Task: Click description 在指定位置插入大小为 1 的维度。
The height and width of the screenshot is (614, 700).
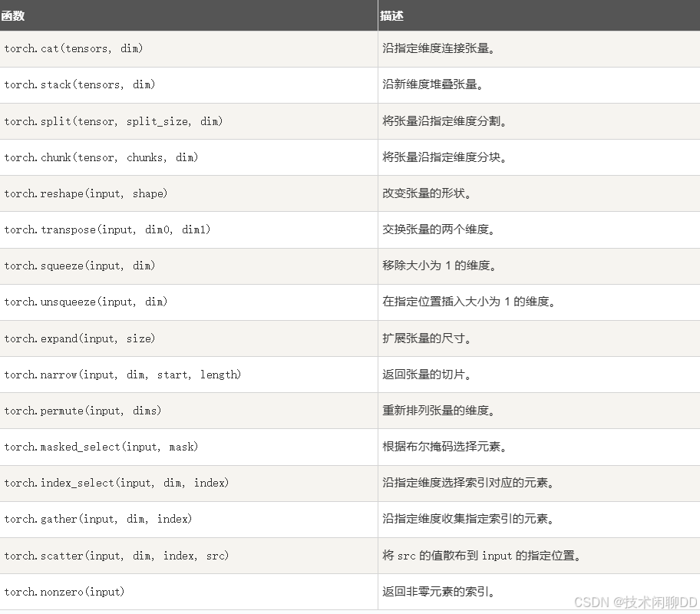Action: (469, 302)
